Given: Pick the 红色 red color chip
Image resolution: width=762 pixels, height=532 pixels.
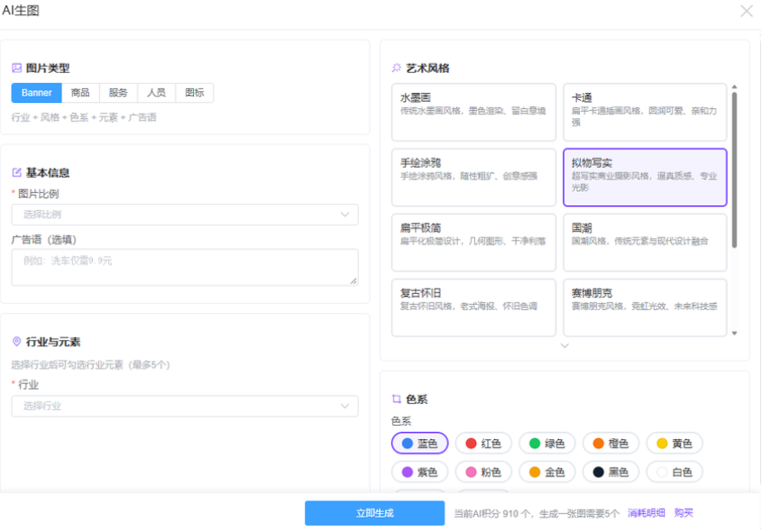Looking at the screenshot, I should pyautogui.click(x=483, y=443).
